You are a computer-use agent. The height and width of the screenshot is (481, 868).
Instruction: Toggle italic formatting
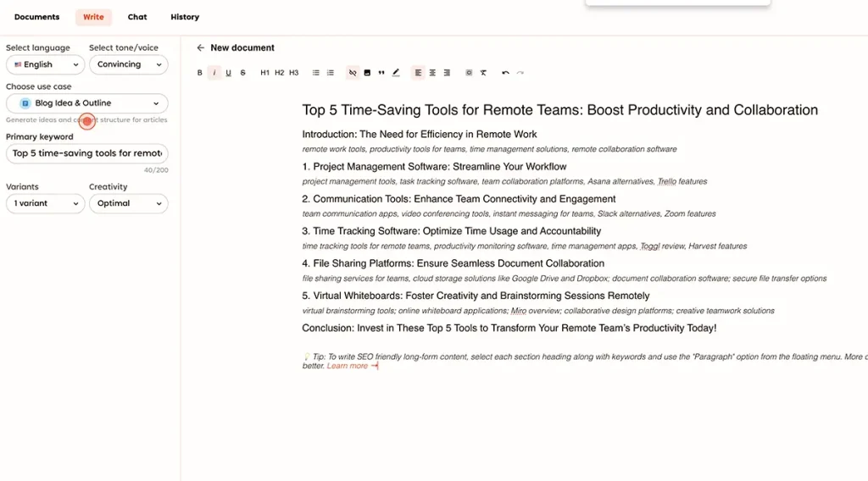click(214, 73)
